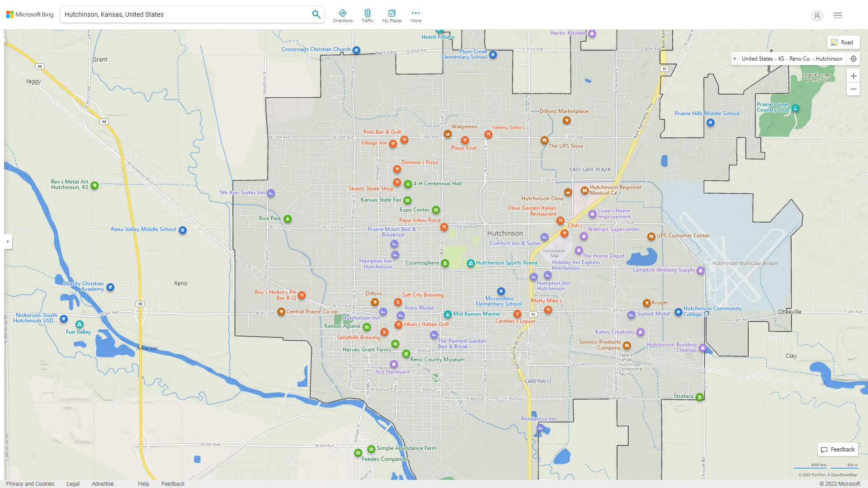Click the Hutchinson search input field
Image resolution: width=868 pixels, height=488 pixels.
(185, 14)
